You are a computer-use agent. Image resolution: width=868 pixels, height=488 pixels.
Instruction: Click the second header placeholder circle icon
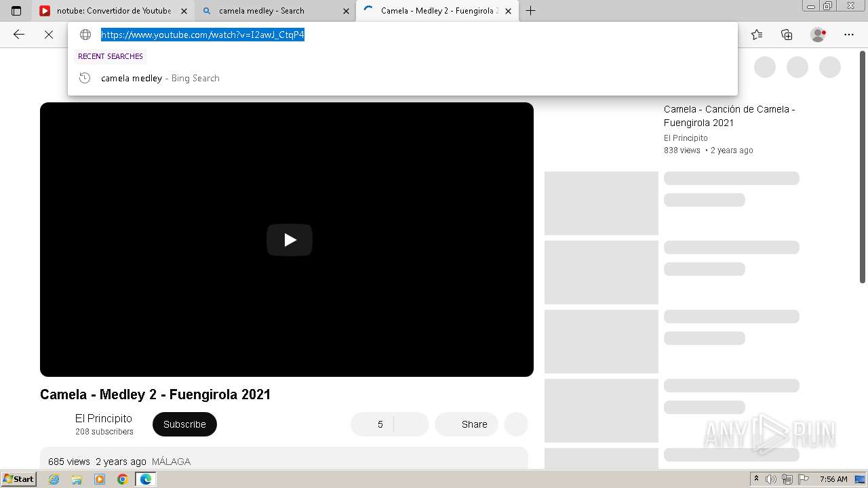797,67
